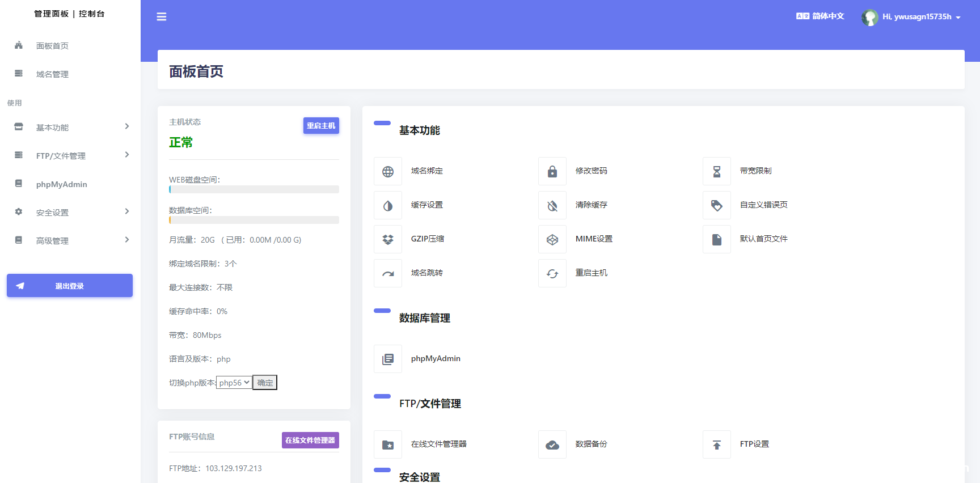Screen dimensions: 980x483
Task: Click the paper plane icon on 退出登录
Action: [20, 286]
